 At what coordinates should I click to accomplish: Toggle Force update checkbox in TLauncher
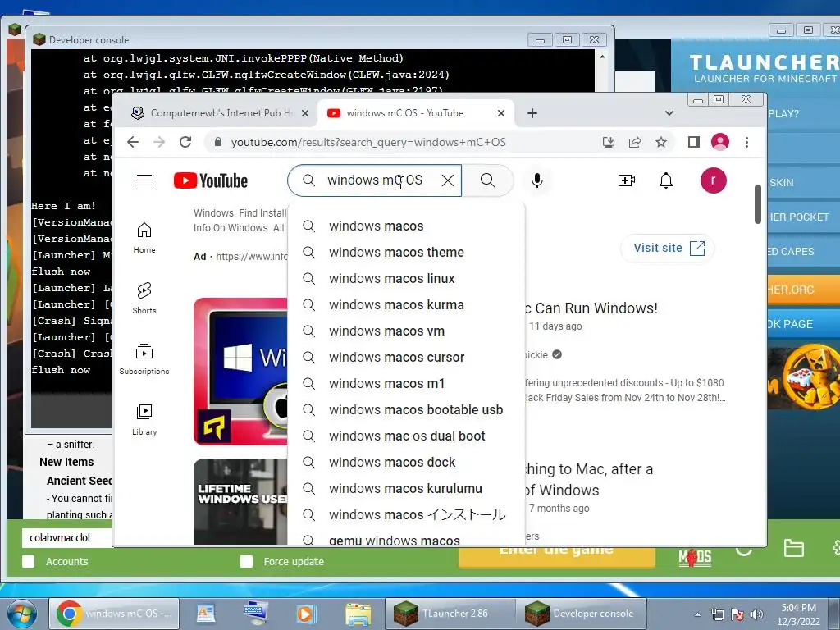pyautogui.click(x=246, y=561)
